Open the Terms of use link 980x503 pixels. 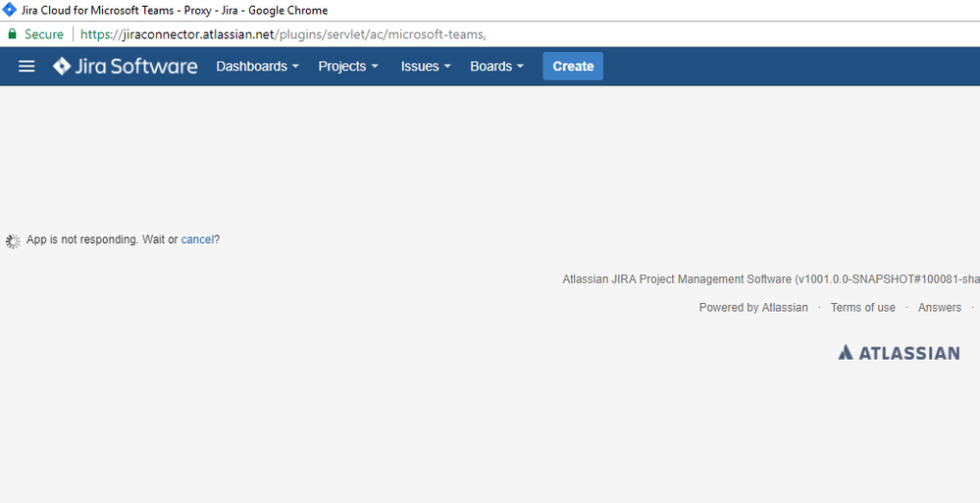pyautogui.click(x=862, y=308)
